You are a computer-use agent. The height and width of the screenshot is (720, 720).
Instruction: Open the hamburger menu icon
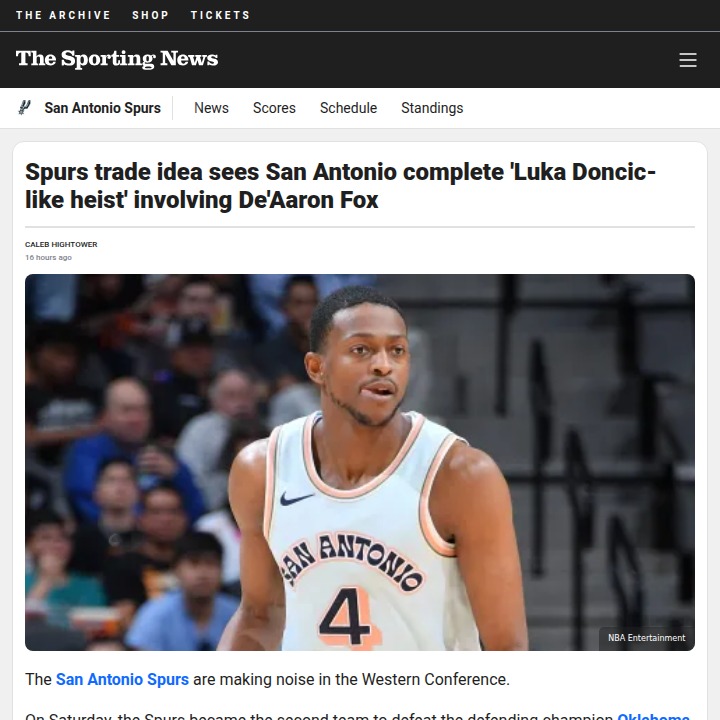(x=687, y=60)
